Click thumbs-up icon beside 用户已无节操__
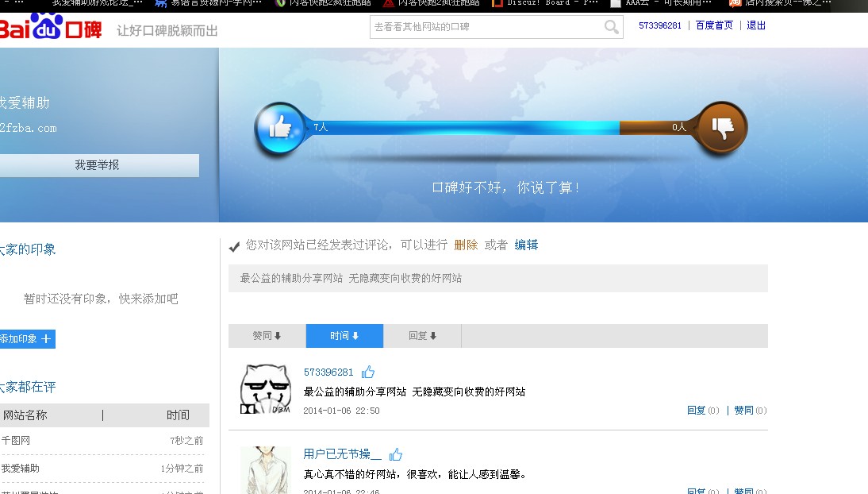The image size is (868, 494). [395, 454]
